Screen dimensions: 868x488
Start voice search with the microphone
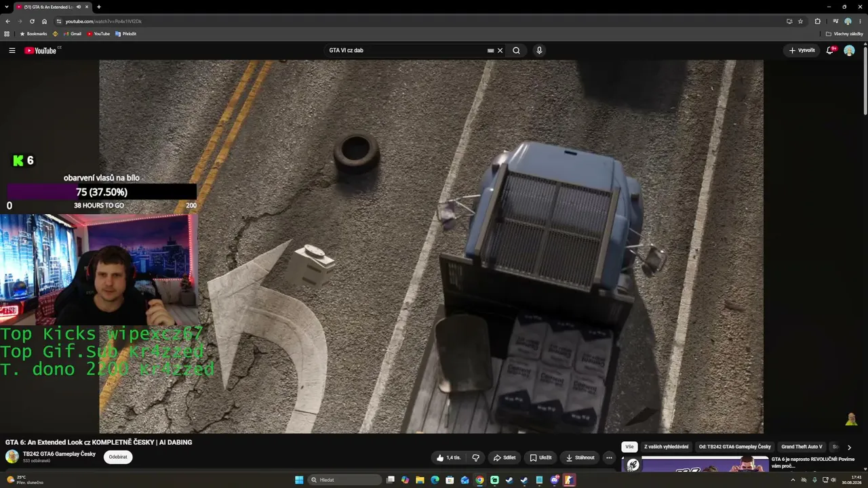click(x=539, y=50)
